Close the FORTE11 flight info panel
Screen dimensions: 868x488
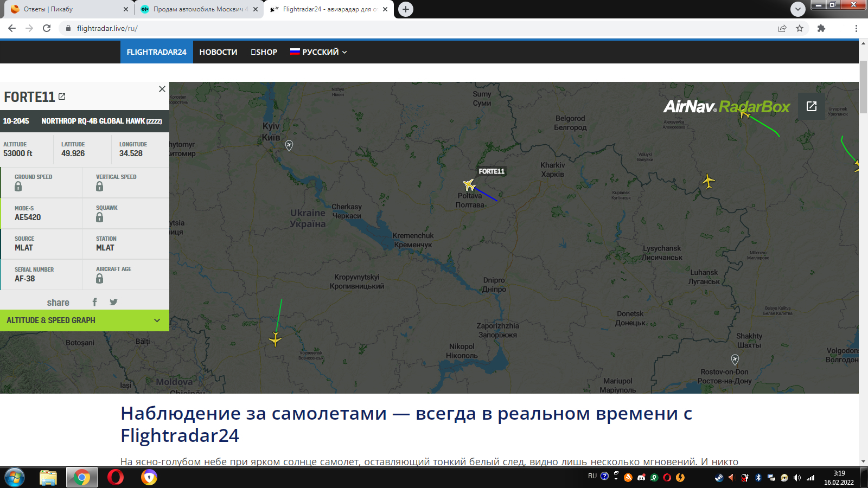click(x=162, y=89)
